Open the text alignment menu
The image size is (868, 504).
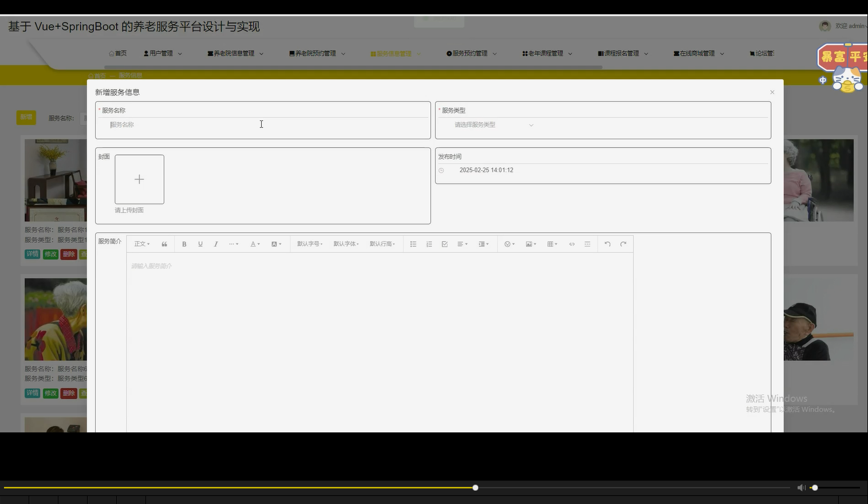[x=463, y=244]
